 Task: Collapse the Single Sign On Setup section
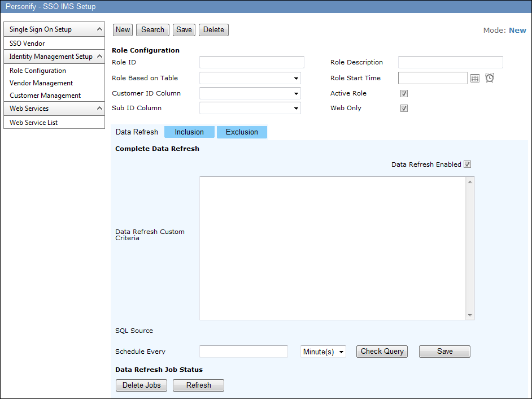point(99,29)
